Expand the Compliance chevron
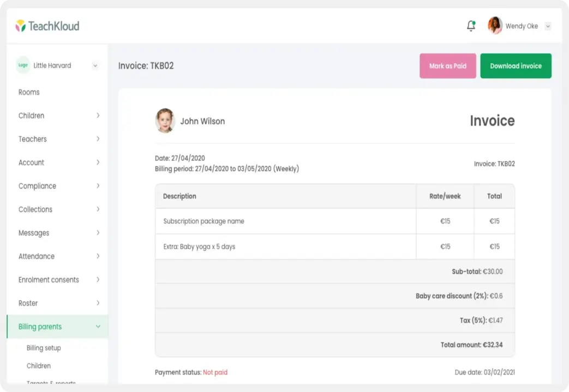The width and height of the screenshot is (569, 392). 98,186
